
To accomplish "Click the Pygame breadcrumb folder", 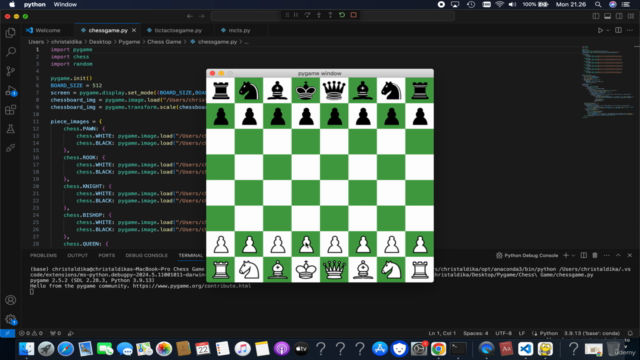I will pyautogui.click(x=129, y=42).
